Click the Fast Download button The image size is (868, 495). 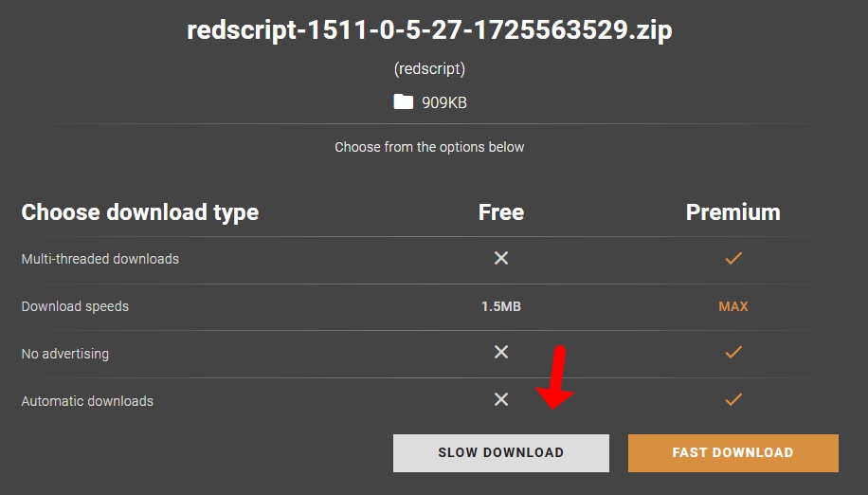732,453
